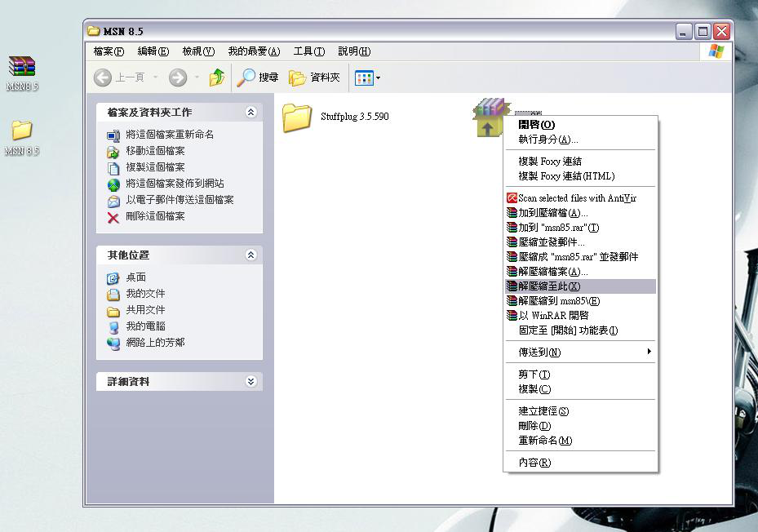Choose 固定至 [開始] 功能表 entry
Image resolution: width=758 pixels, height=532 pixels.
(x=580, y=330)
